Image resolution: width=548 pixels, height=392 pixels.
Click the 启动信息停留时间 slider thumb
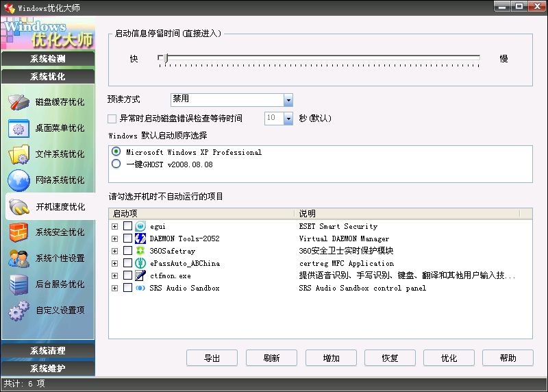click(x=166, y=58)
